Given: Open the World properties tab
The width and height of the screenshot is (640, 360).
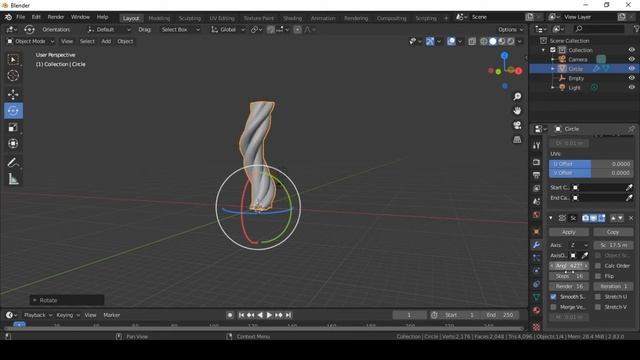Looking at the screenshot, I should pyautogui.click(x=536, y=215).
